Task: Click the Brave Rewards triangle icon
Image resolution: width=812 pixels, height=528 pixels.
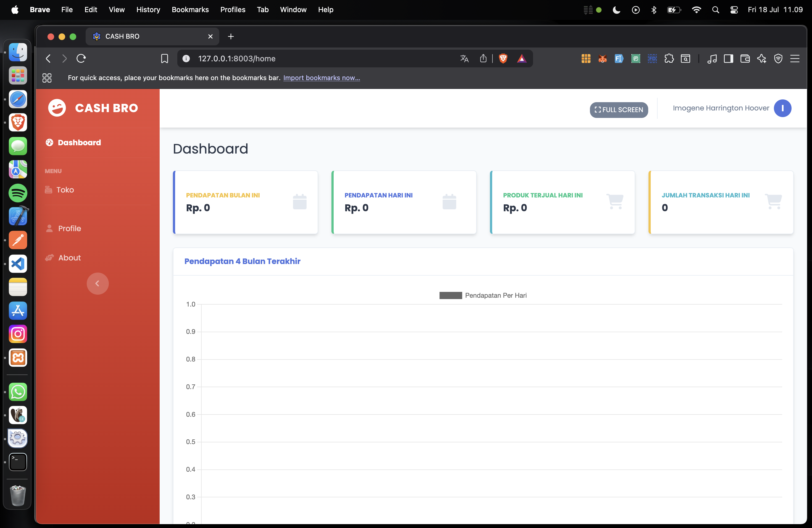Action: (x=522, y=59)
